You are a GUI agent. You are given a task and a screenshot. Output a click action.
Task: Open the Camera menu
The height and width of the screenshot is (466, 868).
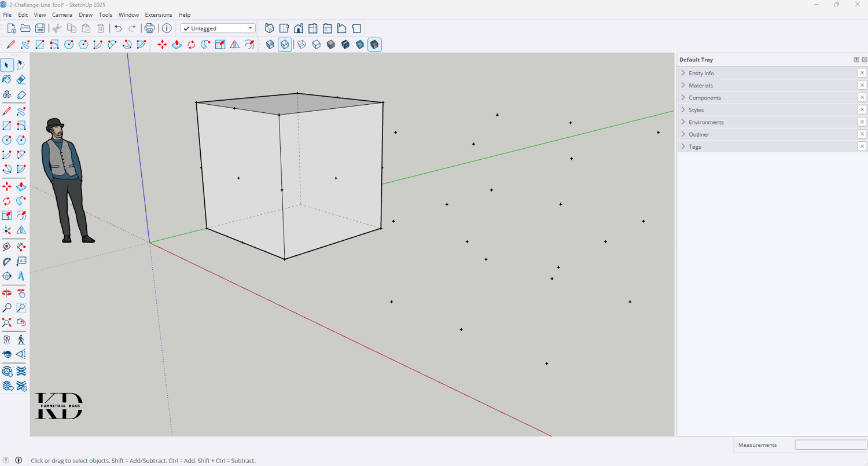(x=62, y=15)
